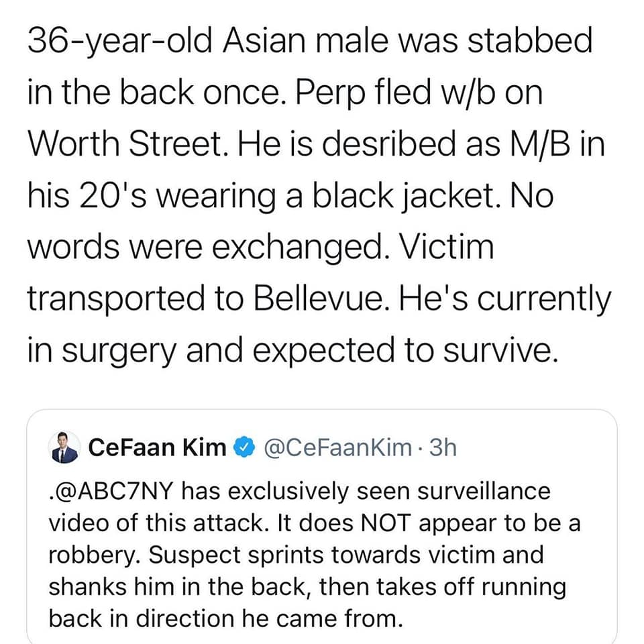The image size is (644, 644).
Task: Open the CeFaan Kim display name
Action: click(157, 447)
